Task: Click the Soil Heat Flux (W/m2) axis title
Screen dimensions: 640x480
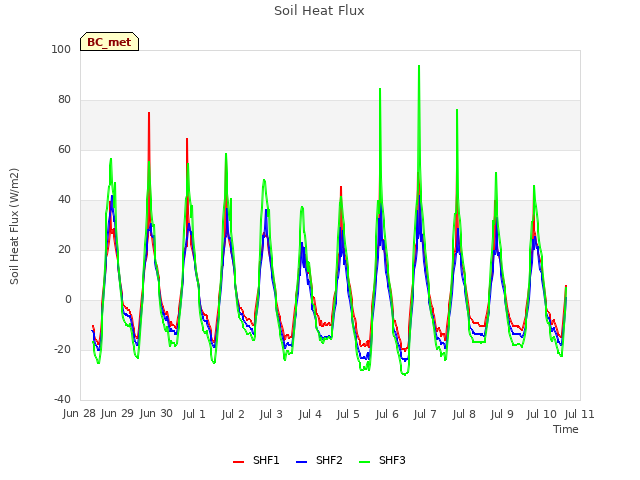Action: [x=14, y=226]
